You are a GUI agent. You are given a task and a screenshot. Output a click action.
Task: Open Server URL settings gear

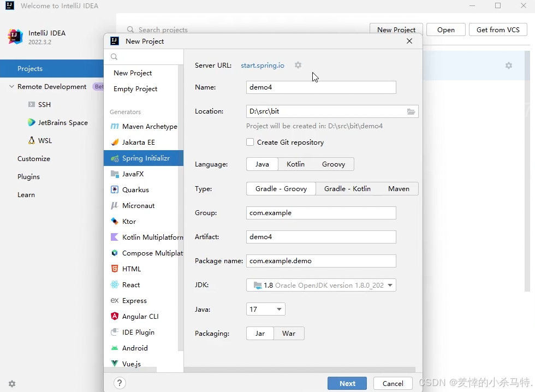pyautogui.click(x=298, y=65)
